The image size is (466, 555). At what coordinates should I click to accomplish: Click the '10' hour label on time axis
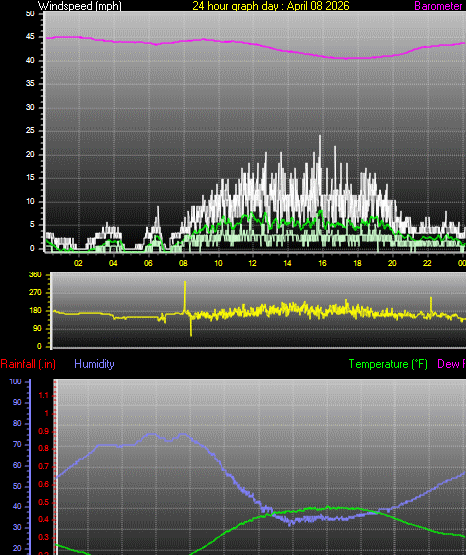point(218,263)
